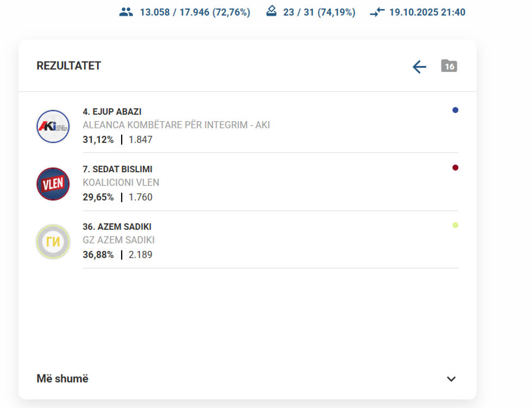Click the timestamp 19.10.2025 21:40
This screenshot has width=532, height=408.
tap(427, 12)
